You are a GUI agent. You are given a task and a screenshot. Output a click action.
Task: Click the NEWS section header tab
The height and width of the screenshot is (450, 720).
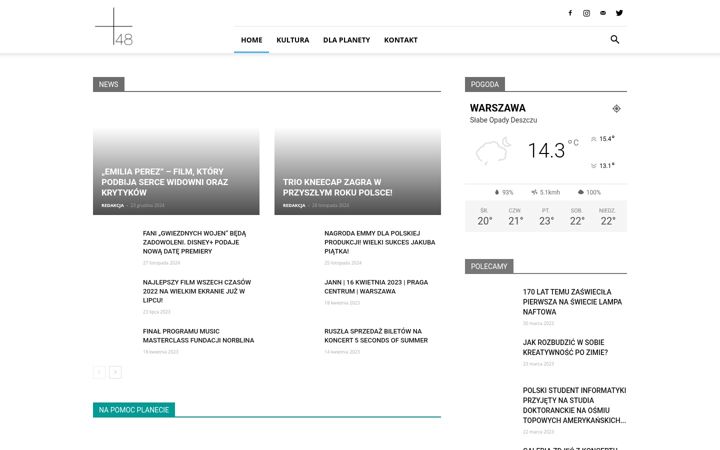pos(108,84)
